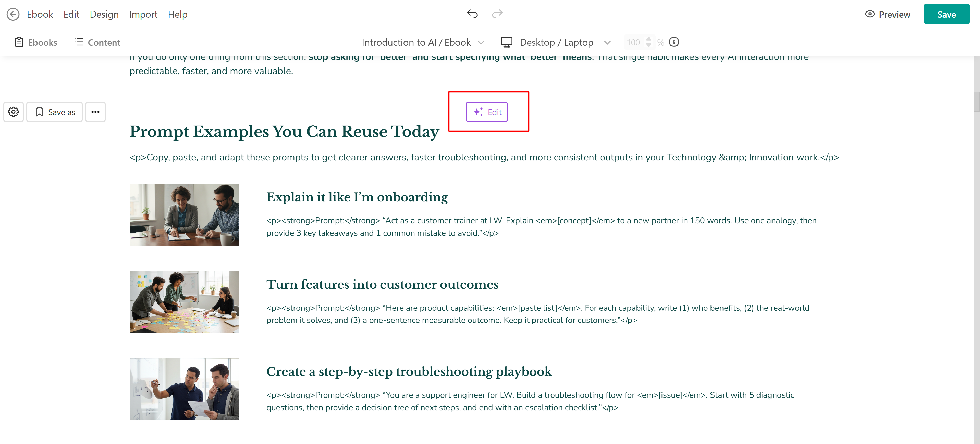Open the Ebooks clipboard panel
The height and width of the screenshot is (444, 980).
pyautogui.click(x=36, y=42)
